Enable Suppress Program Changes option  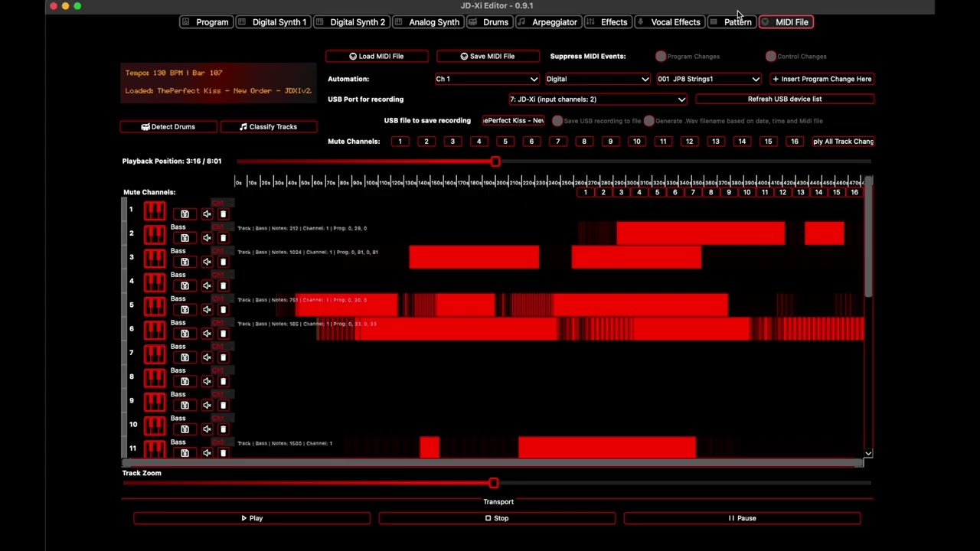click(x=661, y=57)
